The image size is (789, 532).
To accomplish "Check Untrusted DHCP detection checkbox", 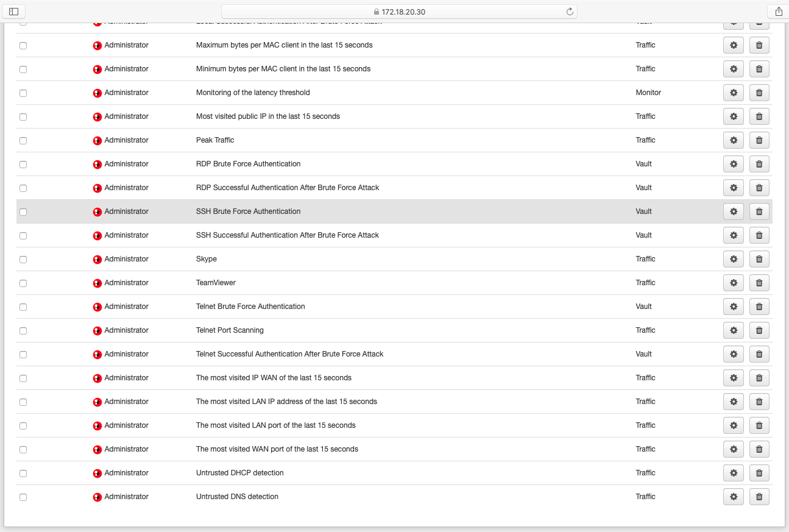I will point(23,473).
